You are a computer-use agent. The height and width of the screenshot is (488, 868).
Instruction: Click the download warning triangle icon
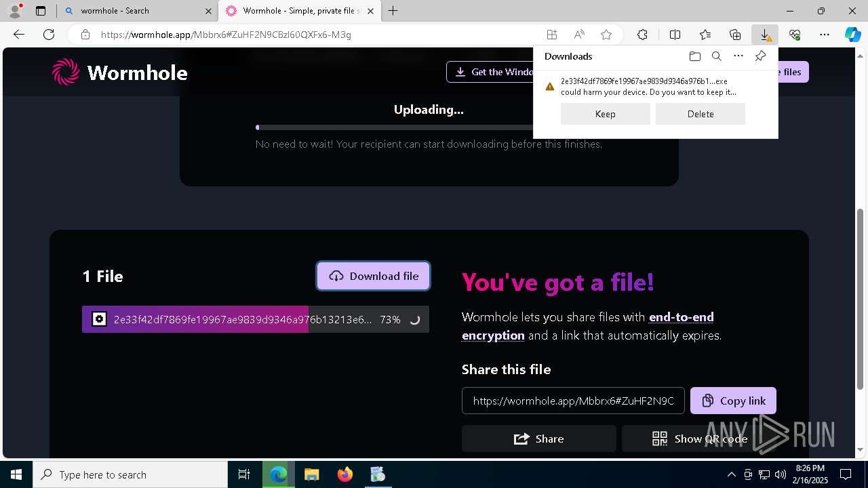point(550,87)
